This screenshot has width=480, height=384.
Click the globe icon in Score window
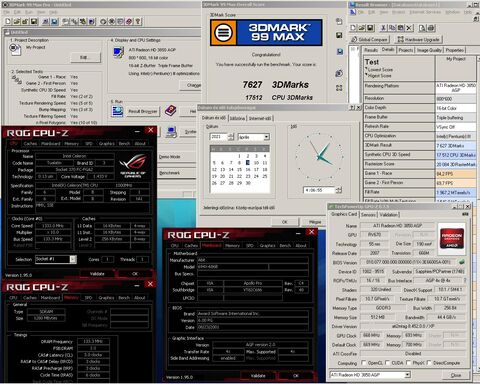(x=339, y=73)
